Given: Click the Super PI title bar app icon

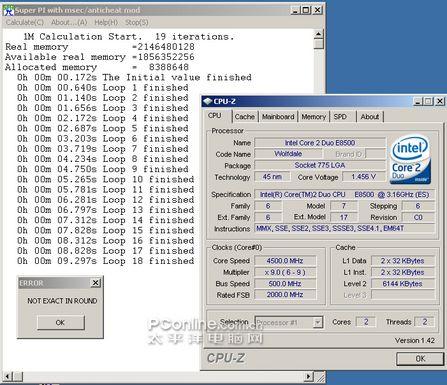Looking at the screenshot, I should click(9, 10).
